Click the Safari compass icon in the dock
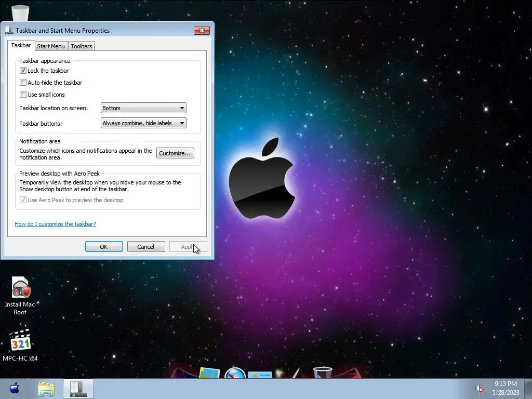The image size is (532, 399). [235, 373]
